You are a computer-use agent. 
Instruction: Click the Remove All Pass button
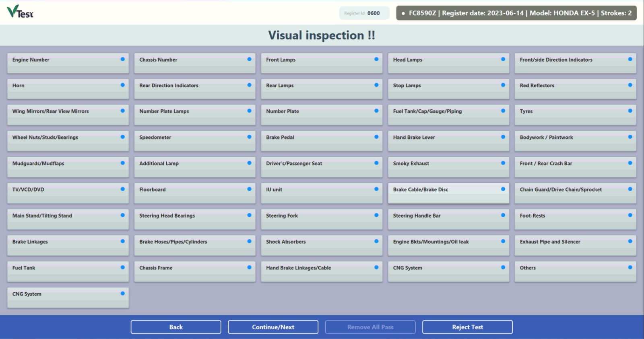tap(370, 327)
